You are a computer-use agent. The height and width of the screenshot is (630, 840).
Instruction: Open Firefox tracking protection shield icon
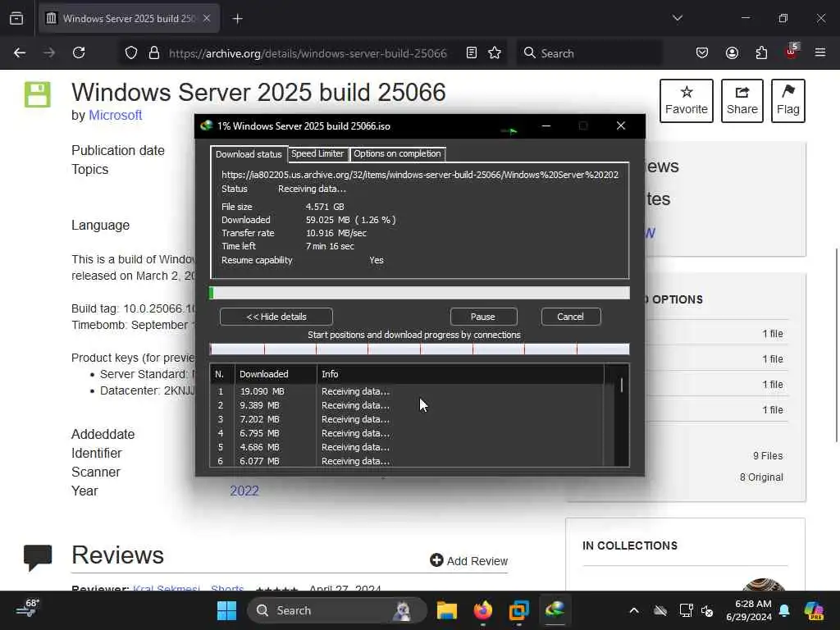[131, 53]
